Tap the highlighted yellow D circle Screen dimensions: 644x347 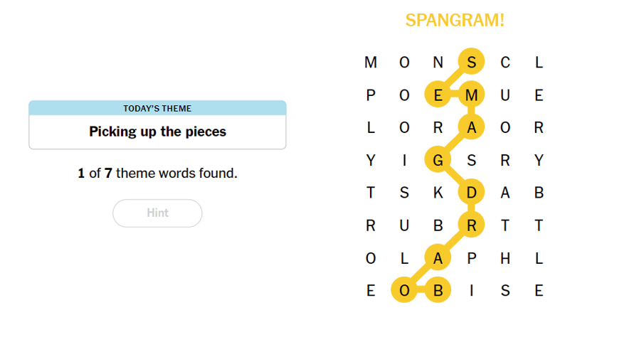coord(471,193)
